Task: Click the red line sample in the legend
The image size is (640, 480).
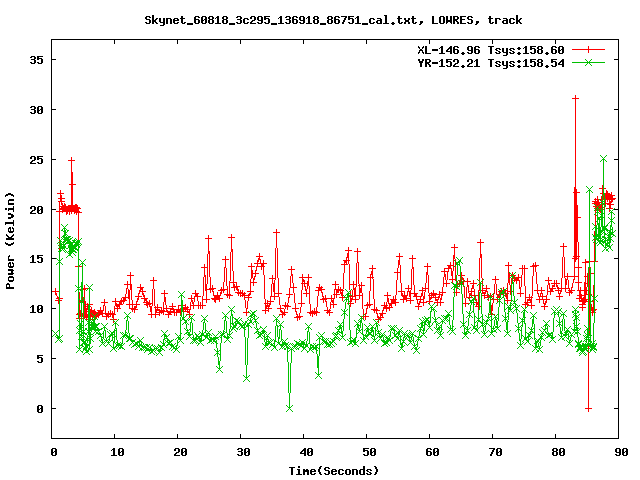Action: click(x=588, y=50)
